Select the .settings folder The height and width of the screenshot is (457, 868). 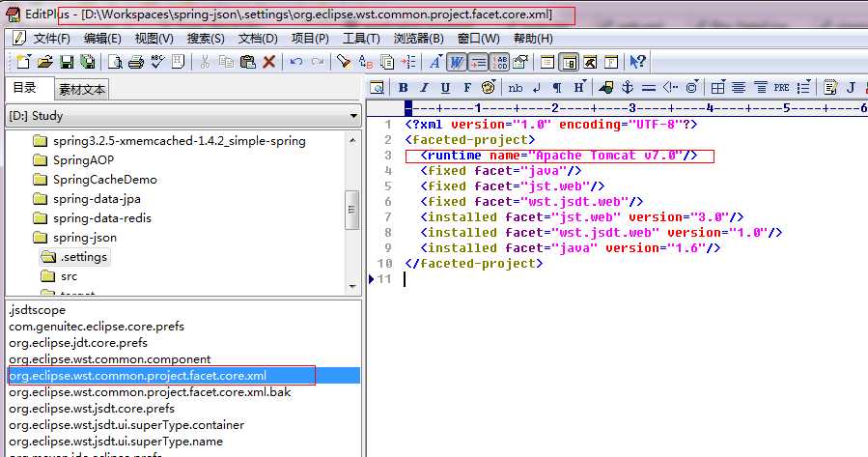pyautogui.click(x=84, y=257)
